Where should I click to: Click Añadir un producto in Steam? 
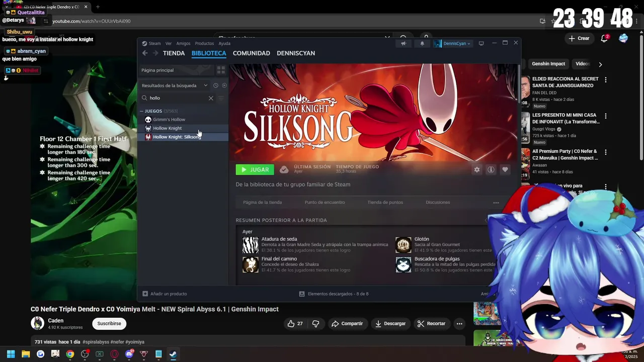click(165, 294)
